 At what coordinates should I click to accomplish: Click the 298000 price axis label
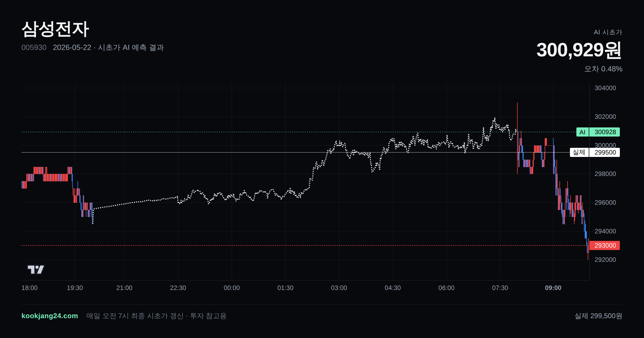(605, 174)
